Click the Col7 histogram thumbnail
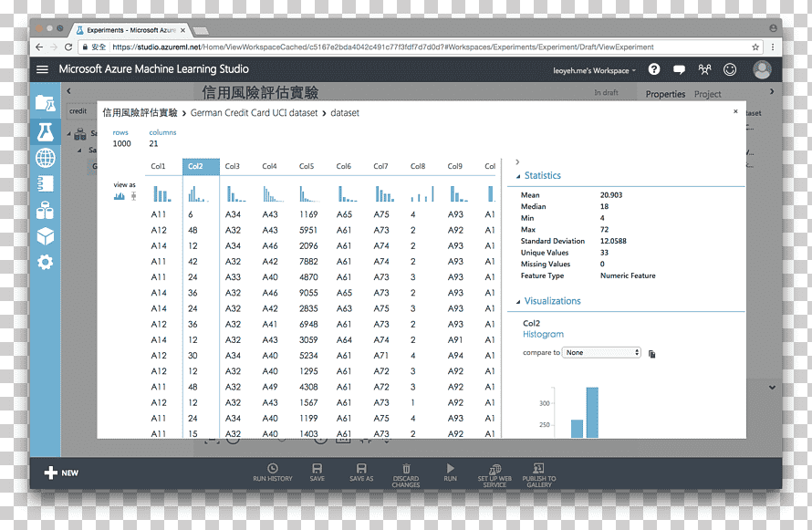The height and width of the screenshot is (530, 812). click(x=385, y=193)
